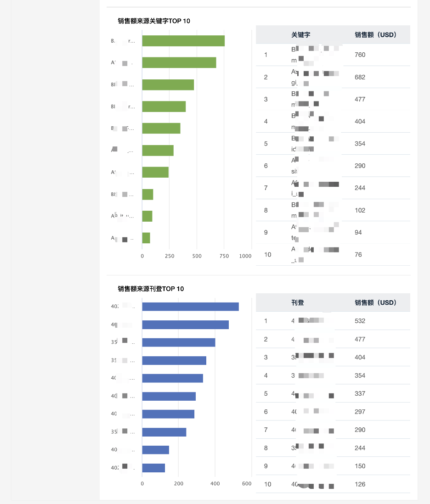The height and width of the screenshot is (504, 430).
Task: Click the 354 value in keyword table
Action: click(x=360, y=144)
